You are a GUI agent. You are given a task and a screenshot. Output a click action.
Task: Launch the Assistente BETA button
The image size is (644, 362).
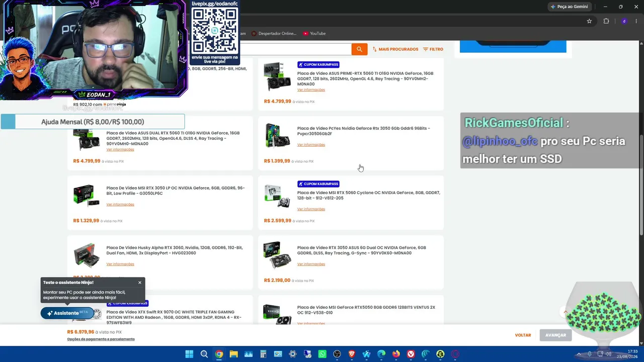(x=67, y=313)
